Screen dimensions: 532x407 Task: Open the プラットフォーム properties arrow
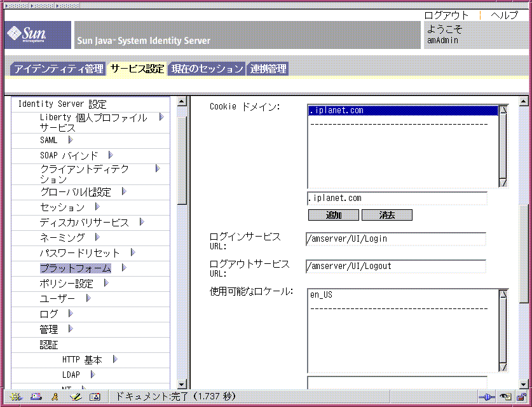click(124, 268)
